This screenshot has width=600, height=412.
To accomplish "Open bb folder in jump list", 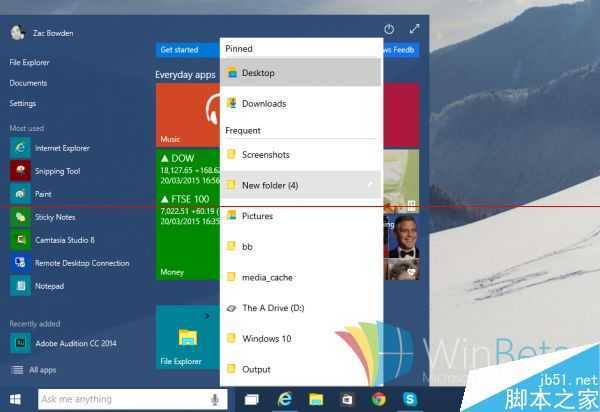I will tap(302, 247).
